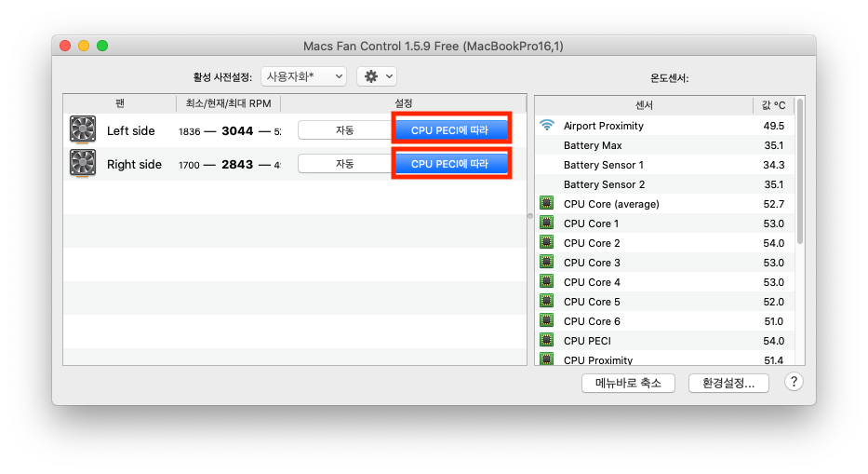Image resolution: width=868 pixels, height=474 pixels.
Task: Select the Left side fan name
Action: click(130, 130)
